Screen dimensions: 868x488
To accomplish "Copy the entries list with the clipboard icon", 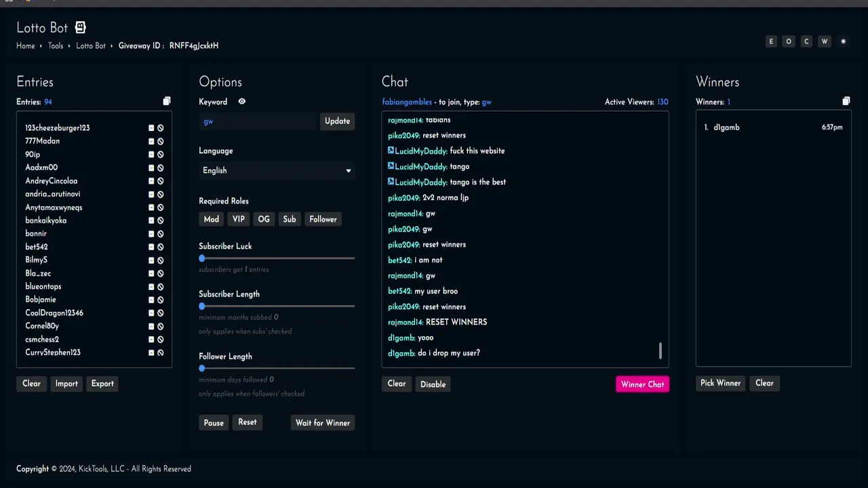I will [x=167, y=102].
